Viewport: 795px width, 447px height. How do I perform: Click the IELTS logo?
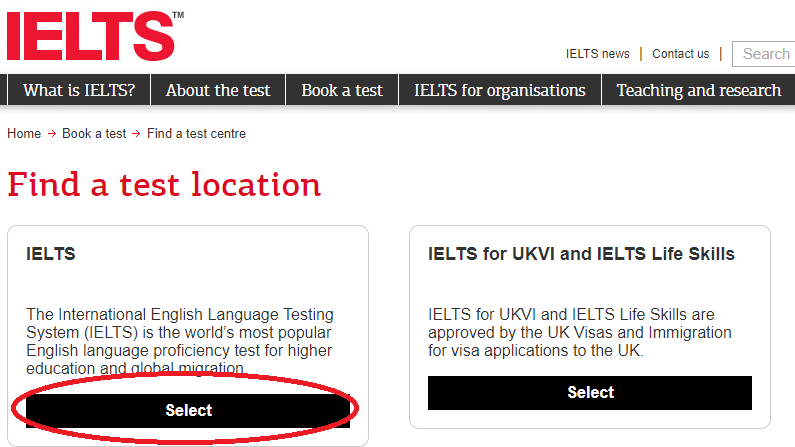click(95, 35)
